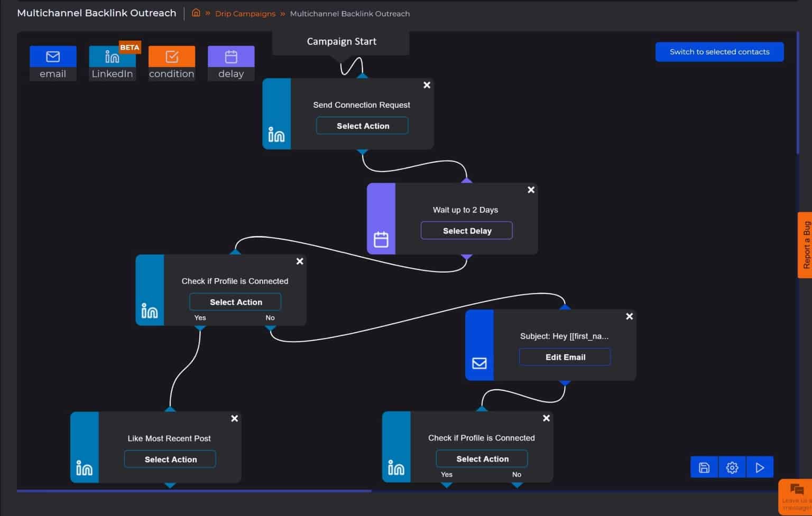Screen dimensions: 812x516
Task: Select the email node tool
Action: pos(53,63)
